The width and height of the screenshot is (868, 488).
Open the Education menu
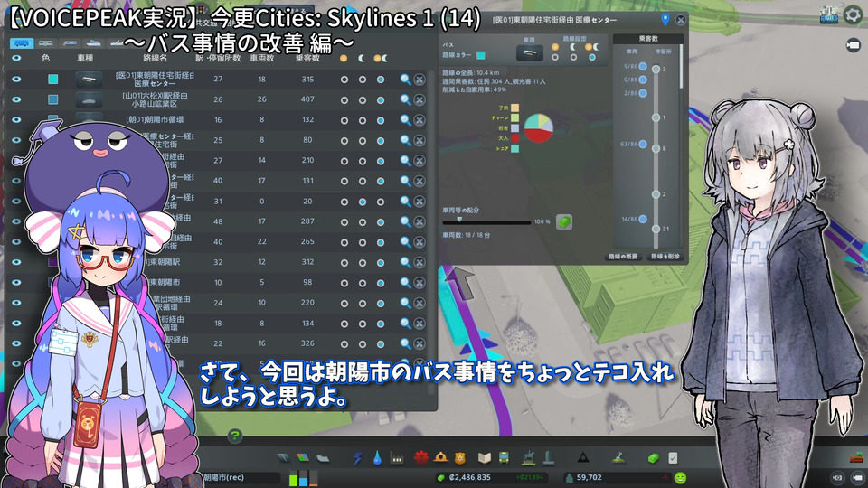[x=485, y=458]
